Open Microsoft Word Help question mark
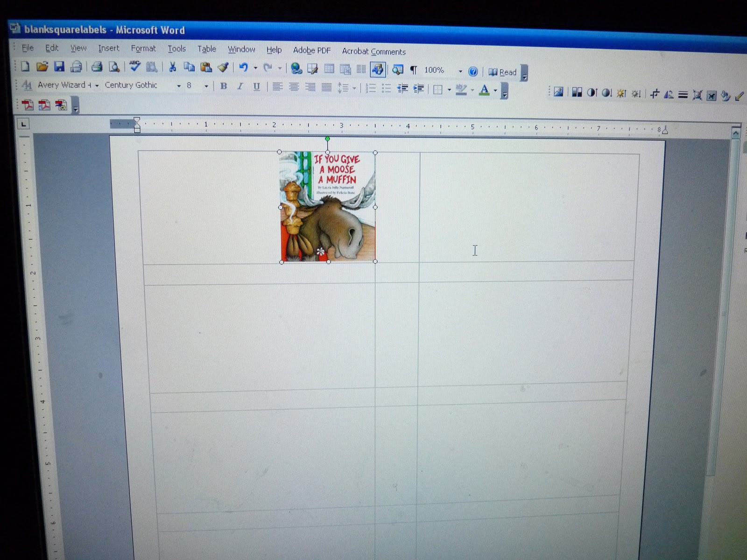Screen dimensions: 747x560 click(x=473, y=71)
